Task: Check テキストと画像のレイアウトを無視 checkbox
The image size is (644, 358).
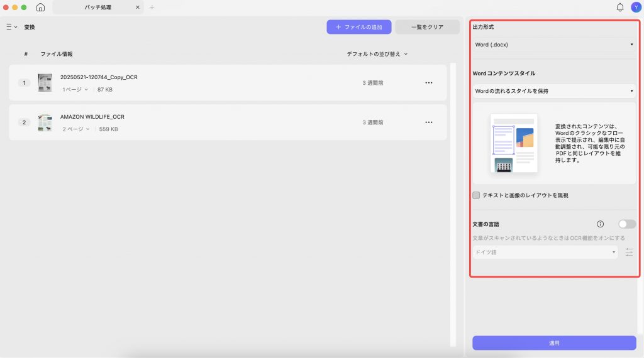Action: tap(476, 195)
